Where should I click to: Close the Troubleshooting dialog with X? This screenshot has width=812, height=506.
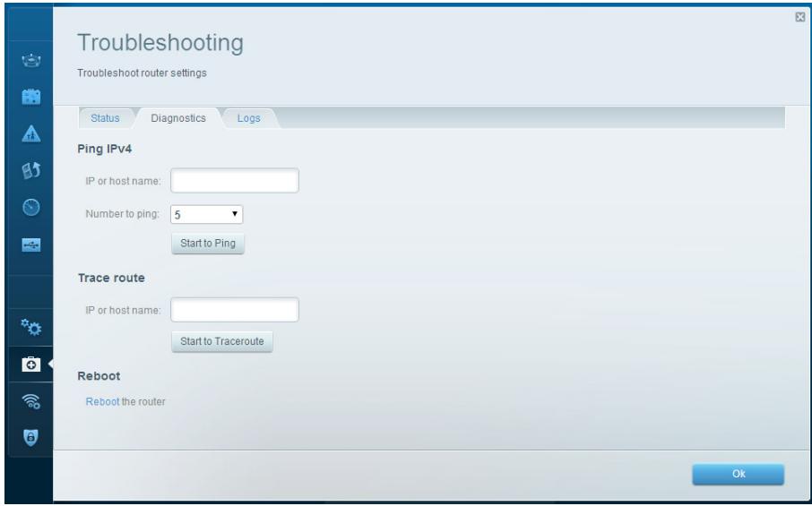(800, 17)
